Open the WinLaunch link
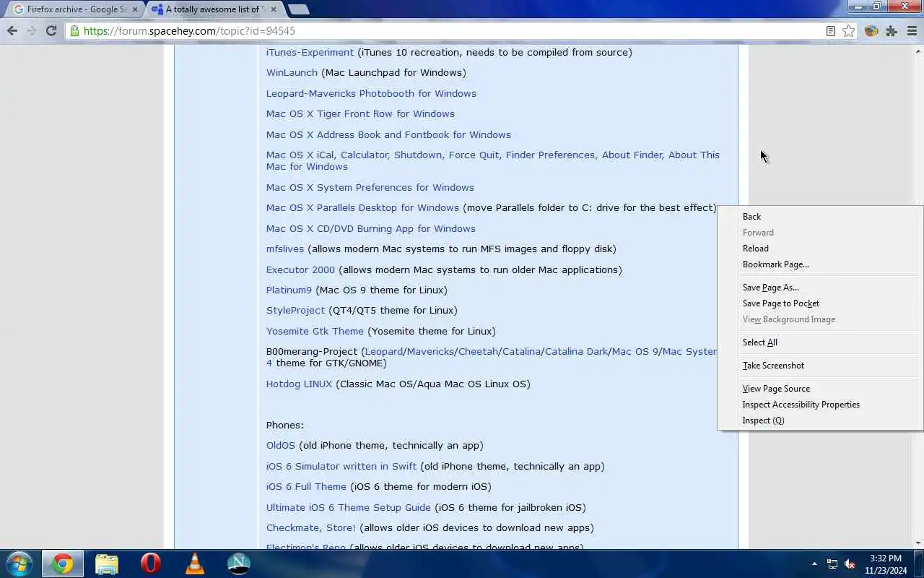Viewport: 924px width, 578px height. (x=292, y=72)
